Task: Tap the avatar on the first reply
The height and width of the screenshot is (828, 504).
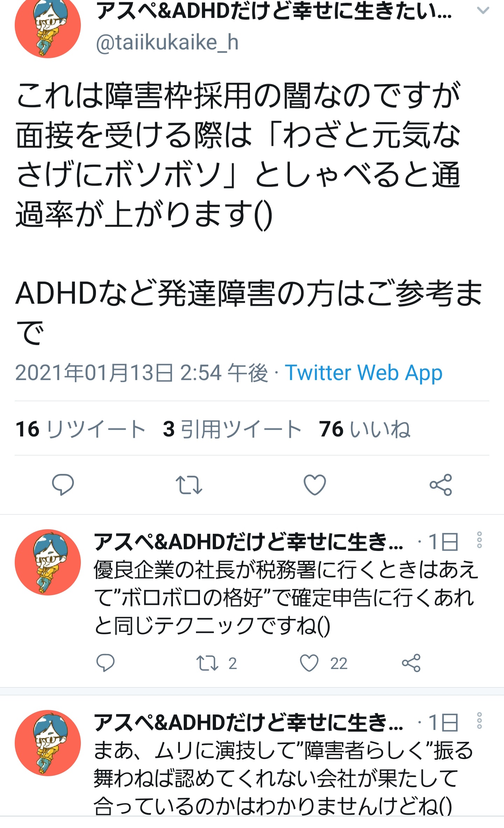Action: point(48,562)
